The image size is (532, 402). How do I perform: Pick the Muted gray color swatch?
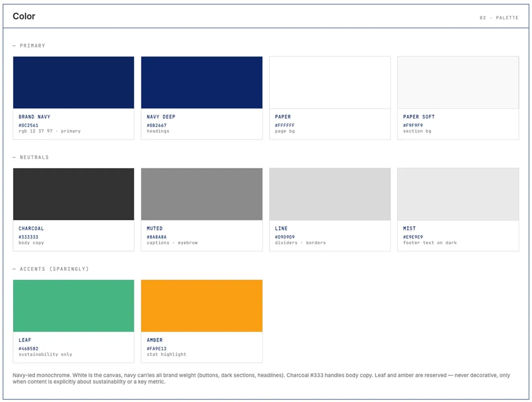pos(202,194)
